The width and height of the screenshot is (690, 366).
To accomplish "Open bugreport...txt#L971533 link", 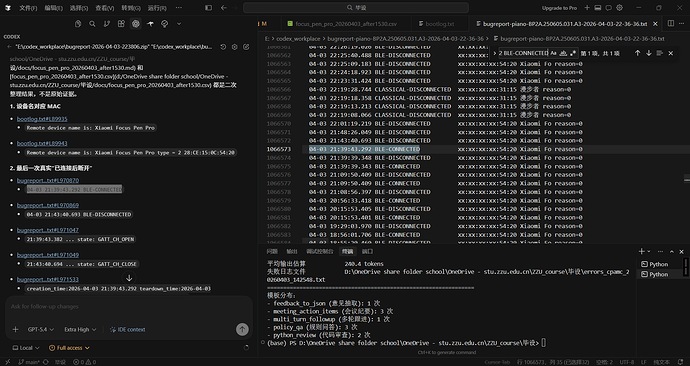I will pos(48,279).
